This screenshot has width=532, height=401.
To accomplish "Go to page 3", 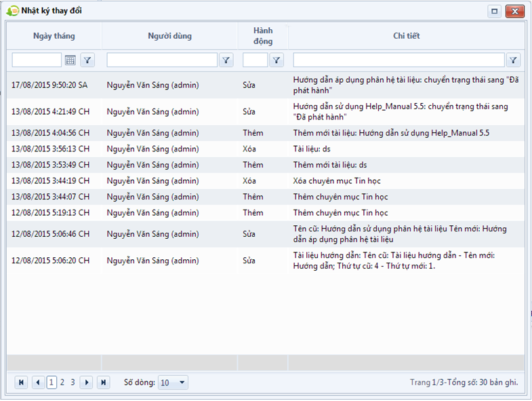I will click(x=73, y=383).
